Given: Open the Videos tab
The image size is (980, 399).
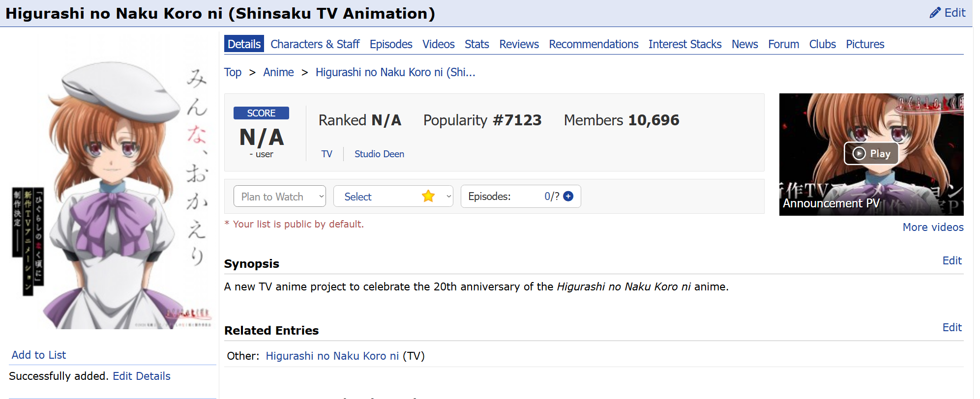Looking at the screenshot, I should click(439, 44).
